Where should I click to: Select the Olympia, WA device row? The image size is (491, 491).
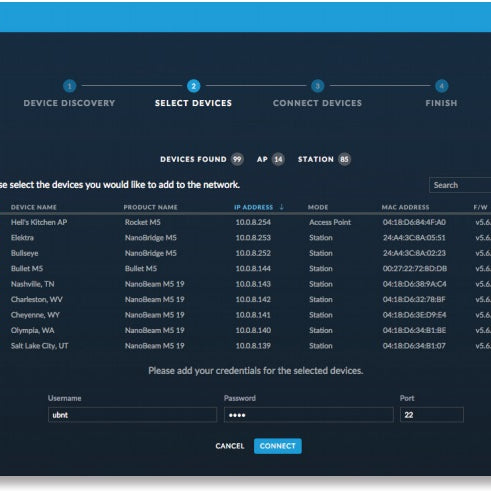point(245,330)
